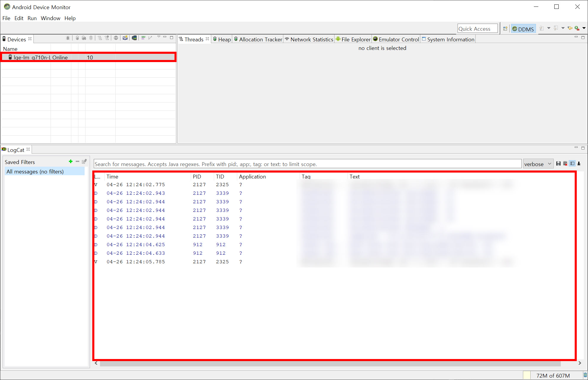588x380 pixels.
Task: Click the LogCat horizontal scrollbar
Action: tap(330, 363)
